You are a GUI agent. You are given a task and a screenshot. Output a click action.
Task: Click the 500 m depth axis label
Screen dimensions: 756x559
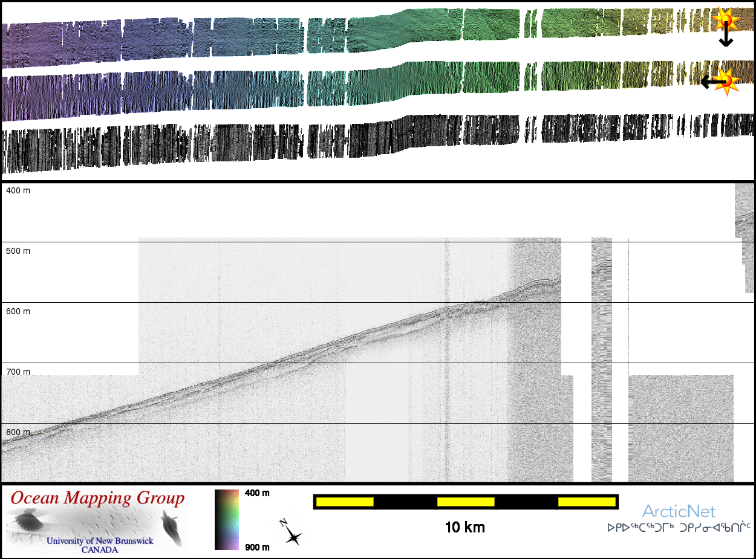(x=18, y=251)
